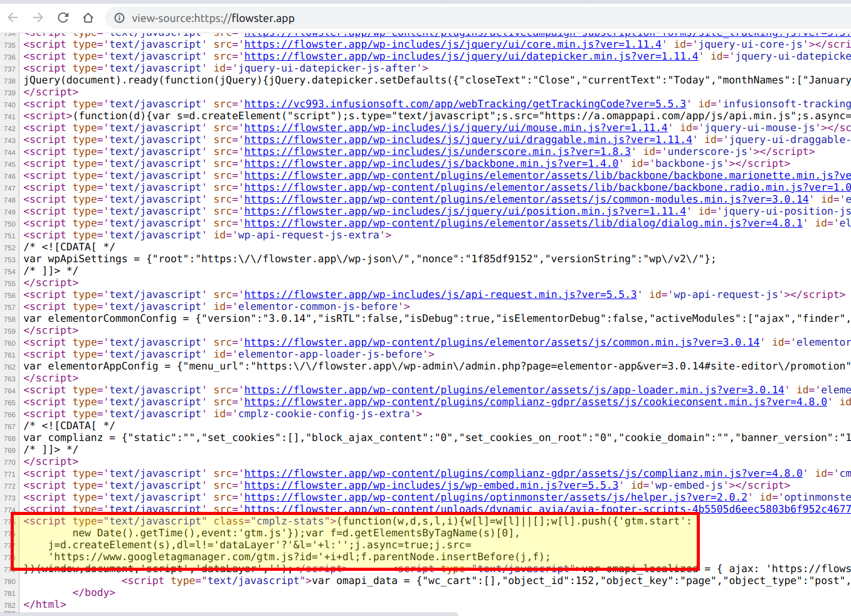The height and width of the screenshot is (616, 851).
Task: Follow the backbone.radio.min.js link
Action: click(x=547, y=188)
